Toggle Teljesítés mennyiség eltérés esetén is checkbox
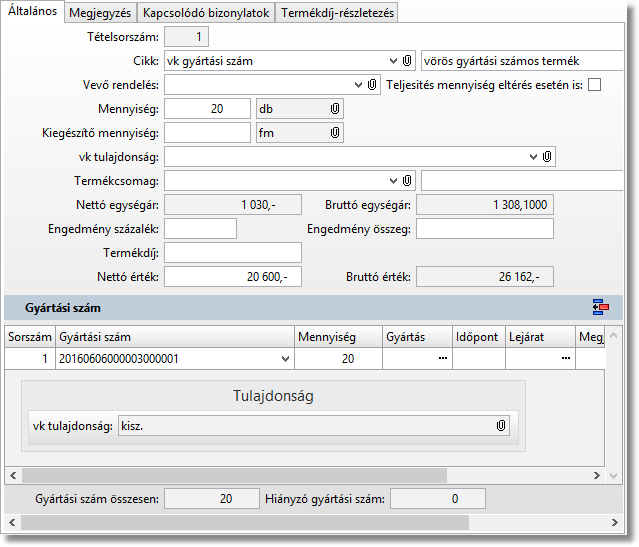 tap(595, 85)
